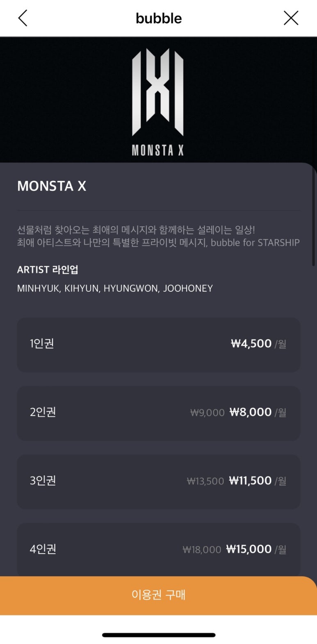Pick the 3인권 ticket plan

pos(158,481)
